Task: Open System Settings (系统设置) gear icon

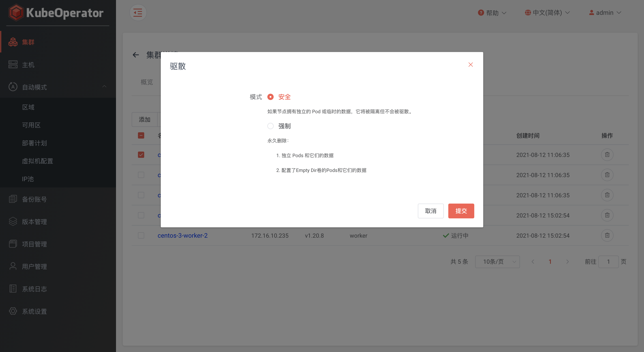Action: click(13, 311)
